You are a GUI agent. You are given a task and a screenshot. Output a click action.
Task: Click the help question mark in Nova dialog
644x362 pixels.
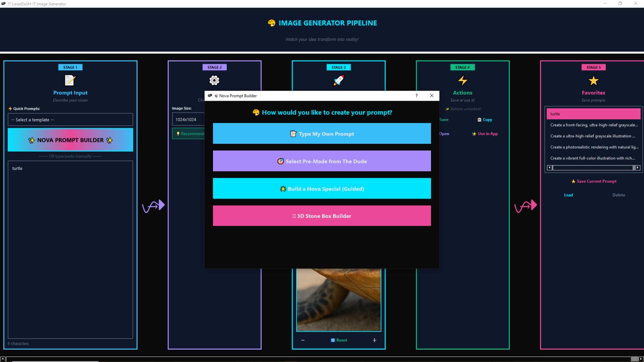click(416, 96)
